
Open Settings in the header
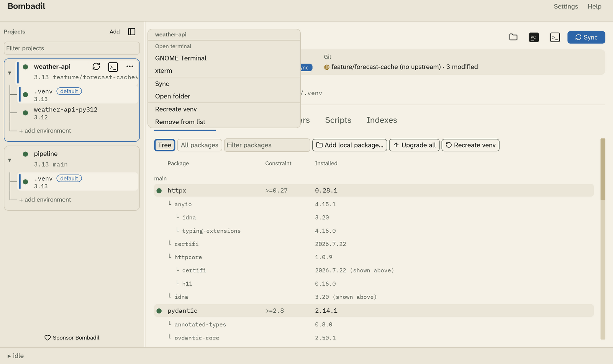click(x=566, y=7)
